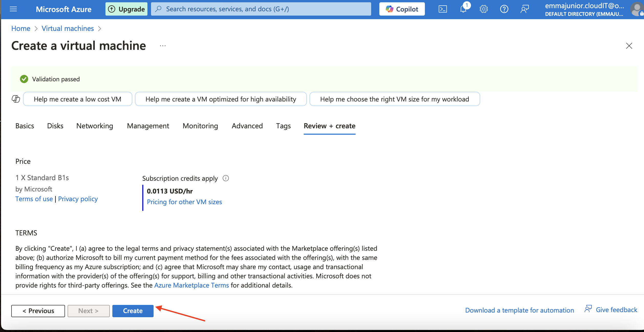Click the Copilot button

click(x=402, y=9)
